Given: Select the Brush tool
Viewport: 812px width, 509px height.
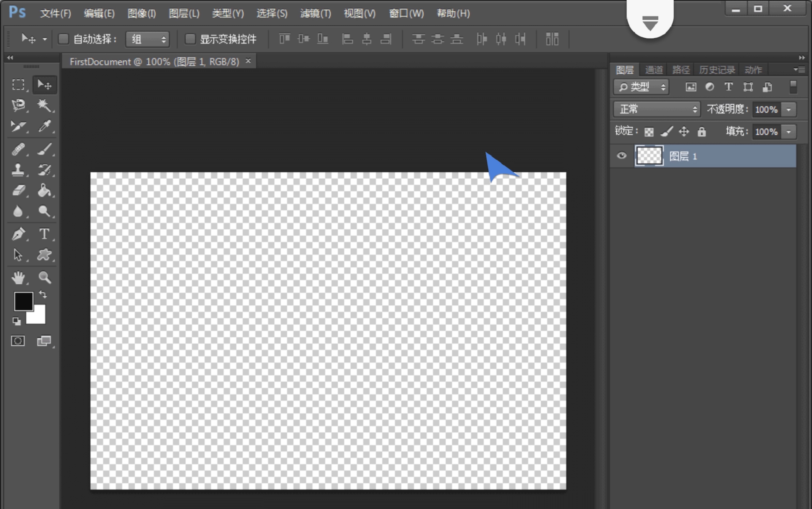Looking at the screenshot, I should click(44, 149).
